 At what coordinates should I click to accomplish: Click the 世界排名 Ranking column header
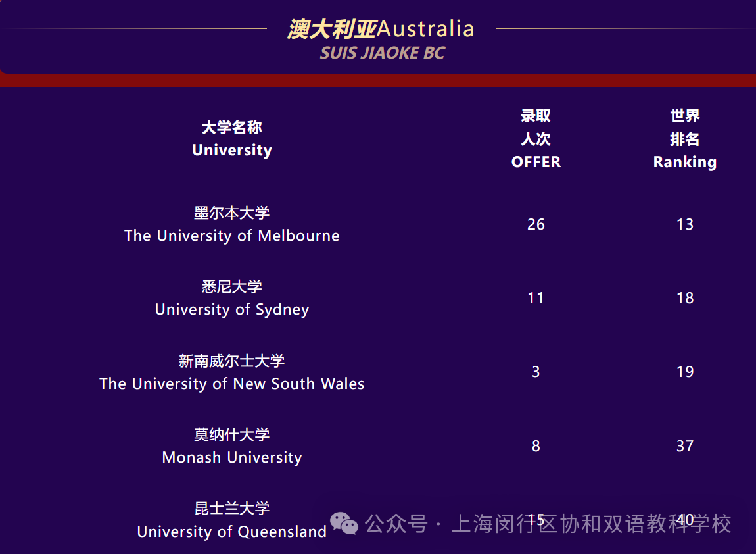pos(684,139)
